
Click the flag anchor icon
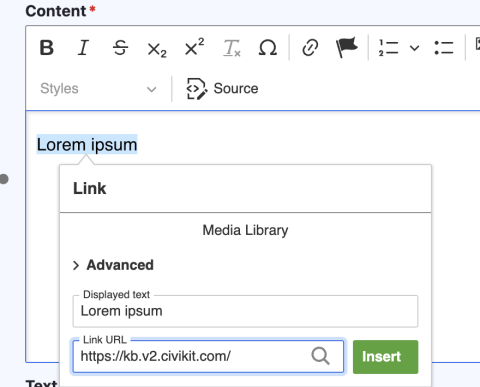pos(347,48)
